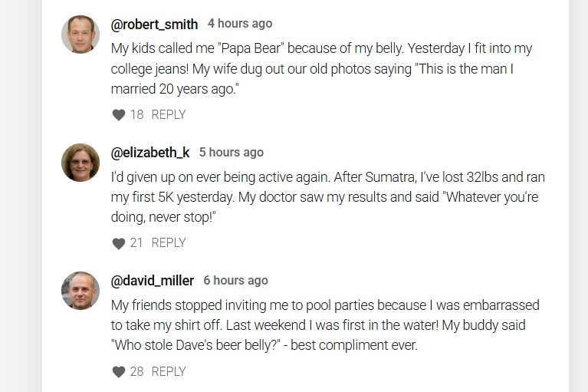This screenshot has width=588, height=392.
Task: Visit the @david_miller profile name
Action: [153, 281]
